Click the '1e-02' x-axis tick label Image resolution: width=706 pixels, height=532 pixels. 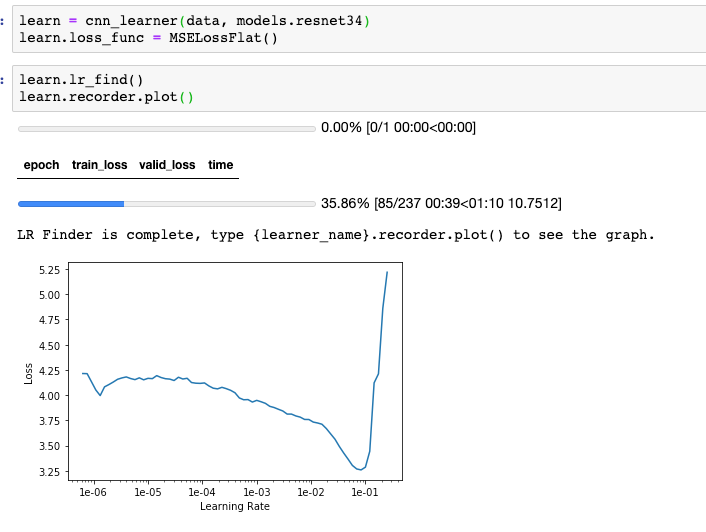311,492
